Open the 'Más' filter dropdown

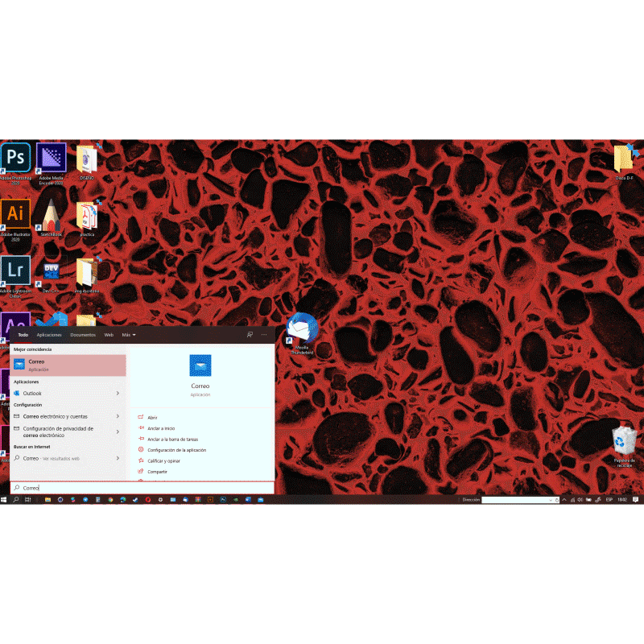pos(129,335)
